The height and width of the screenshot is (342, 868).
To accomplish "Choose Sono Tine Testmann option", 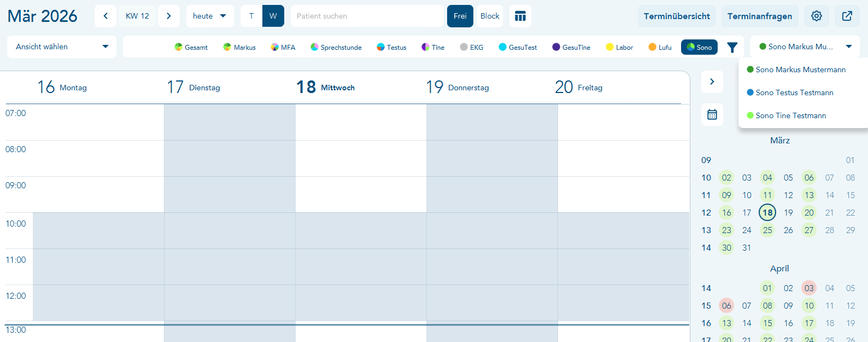I will (790, 115).
